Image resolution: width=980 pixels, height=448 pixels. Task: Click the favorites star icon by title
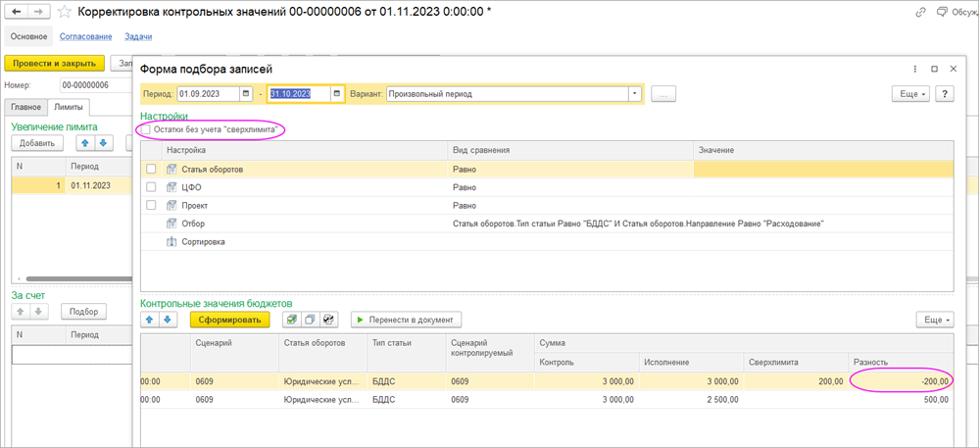[x=65, y=13]
